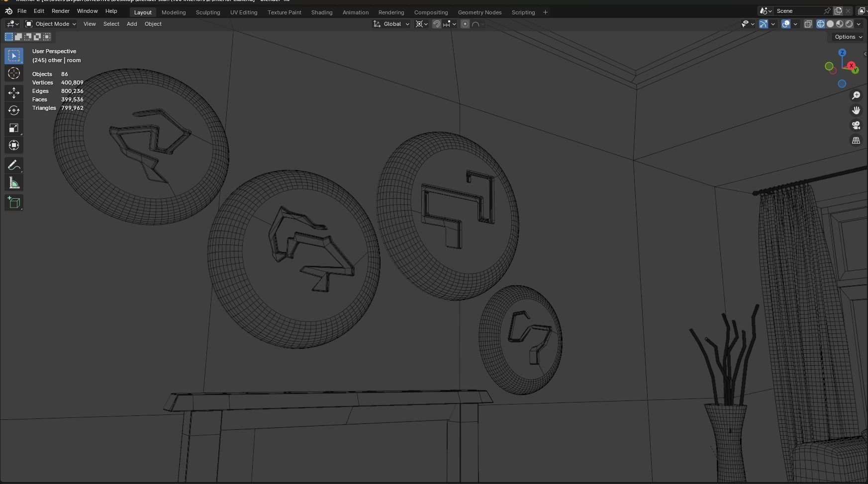The height and width of the screenshot is (484, 868).
Task: Click the Zoom magnifier viewport icon
Action: pos(856,95)
